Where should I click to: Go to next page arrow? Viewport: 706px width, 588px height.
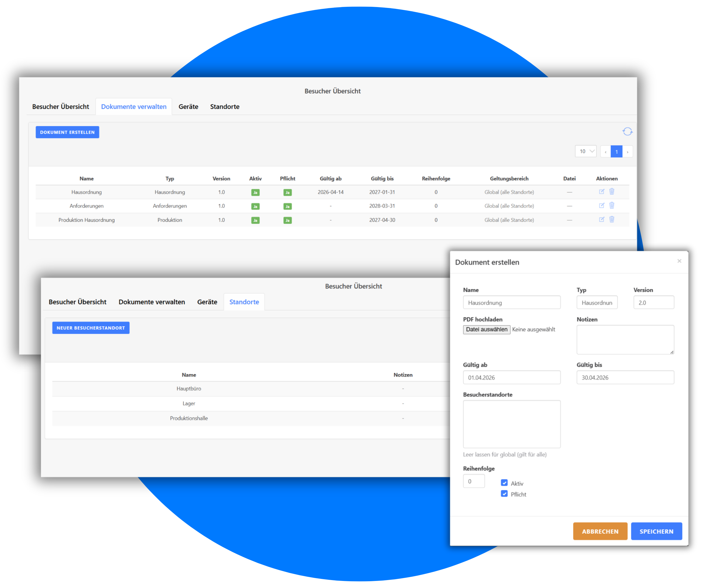coord(627,152)
